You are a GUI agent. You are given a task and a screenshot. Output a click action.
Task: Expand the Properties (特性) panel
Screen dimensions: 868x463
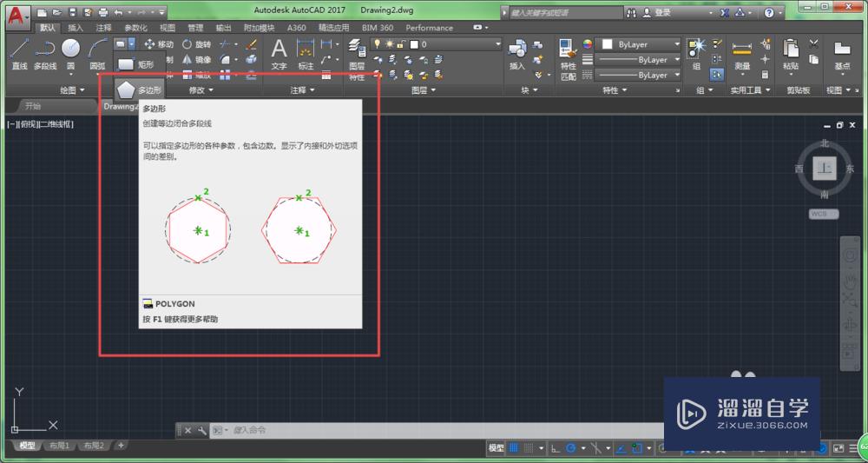coord(615,90)
